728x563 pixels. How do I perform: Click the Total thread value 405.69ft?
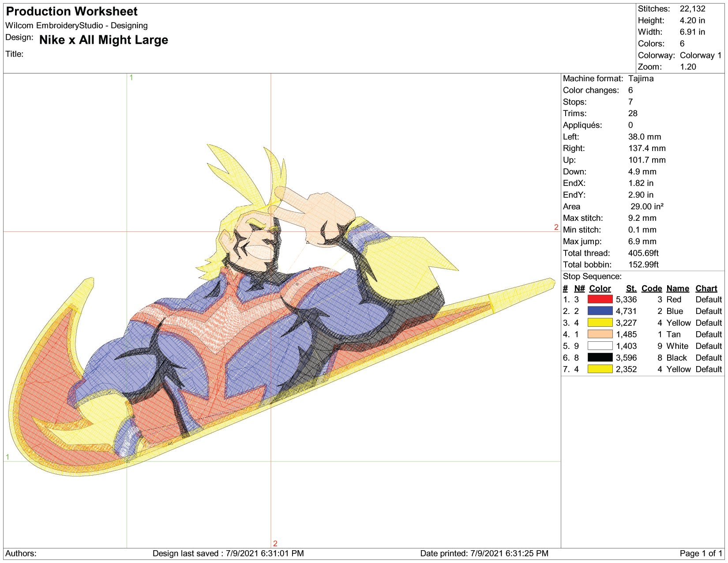click(643, 253)
